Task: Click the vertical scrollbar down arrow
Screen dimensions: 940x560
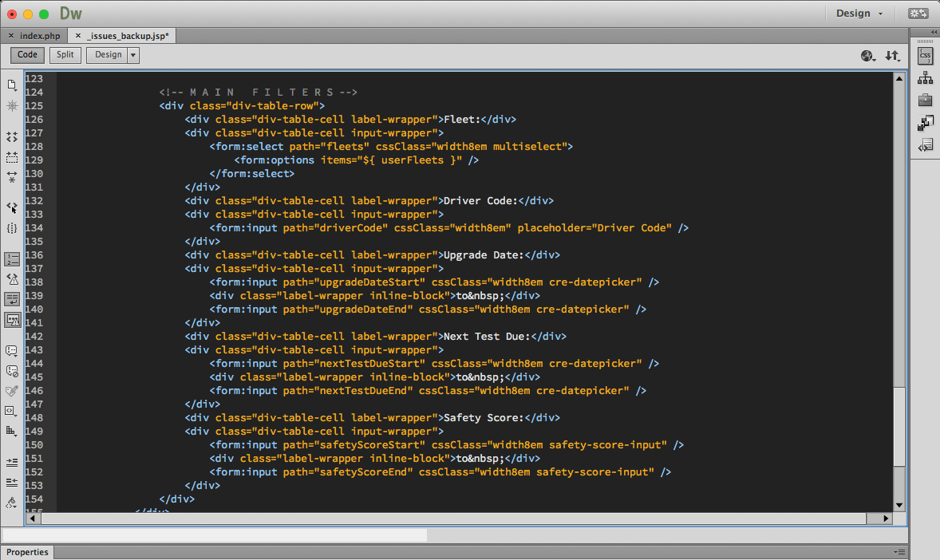Action: click(x=899, y=506)
